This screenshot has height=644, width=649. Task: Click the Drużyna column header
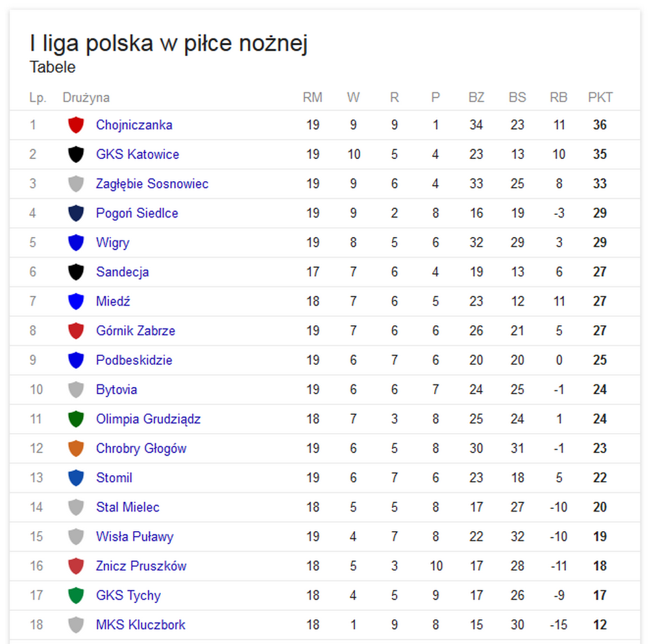point(86,97)
